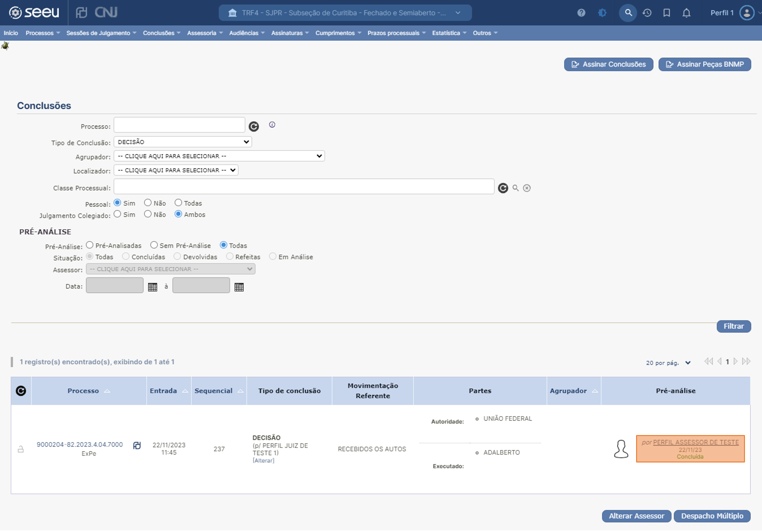
Task: Open the start date calendar icon
Action: point(152,287)
